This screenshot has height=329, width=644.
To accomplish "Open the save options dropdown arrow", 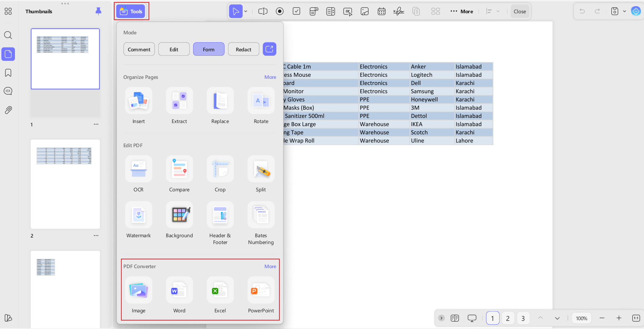I will click(x=624, y=11).
